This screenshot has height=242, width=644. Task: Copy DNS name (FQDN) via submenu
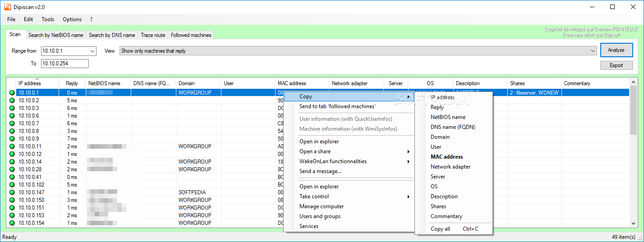(453, 127)
